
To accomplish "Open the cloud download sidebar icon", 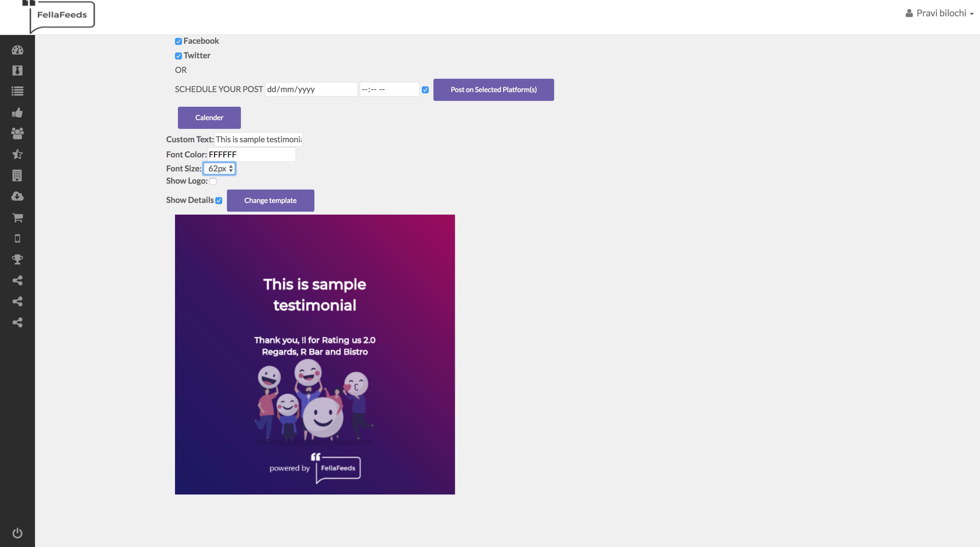I will (x=17, y=196).
